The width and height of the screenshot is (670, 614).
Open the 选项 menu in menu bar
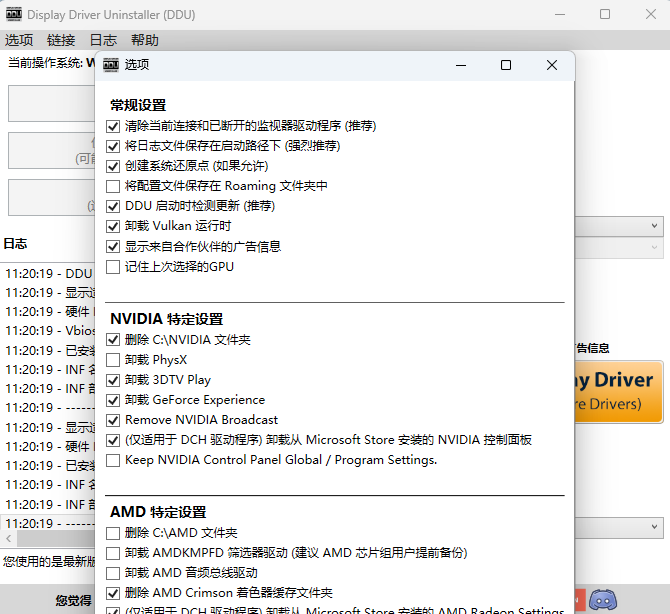point(19,40)
